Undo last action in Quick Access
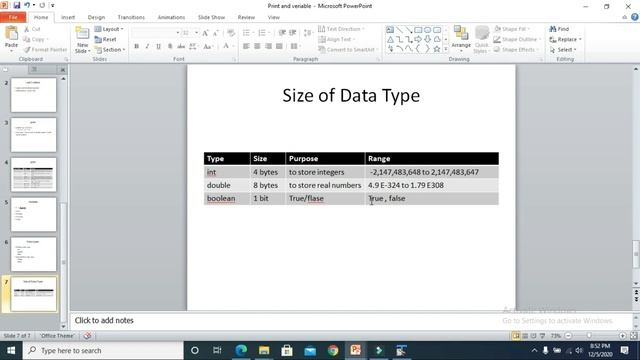This screenshot has height=360, width=640. coord(27,5)
